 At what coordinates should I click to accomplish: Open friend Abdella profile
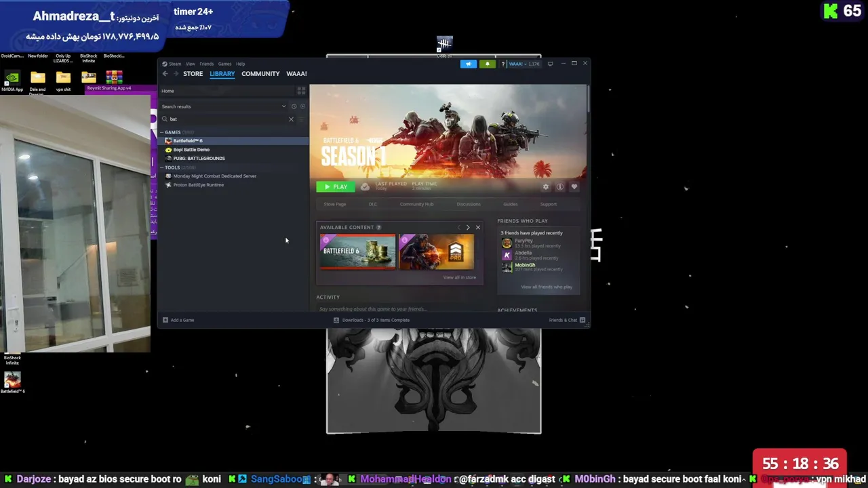pos(539,256)
